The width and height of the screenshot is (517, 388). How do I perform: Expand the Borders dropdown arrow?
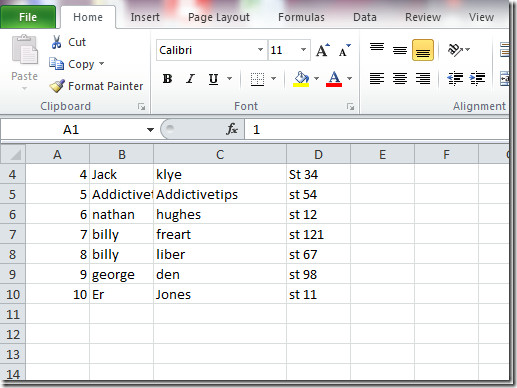pos(274,79)
